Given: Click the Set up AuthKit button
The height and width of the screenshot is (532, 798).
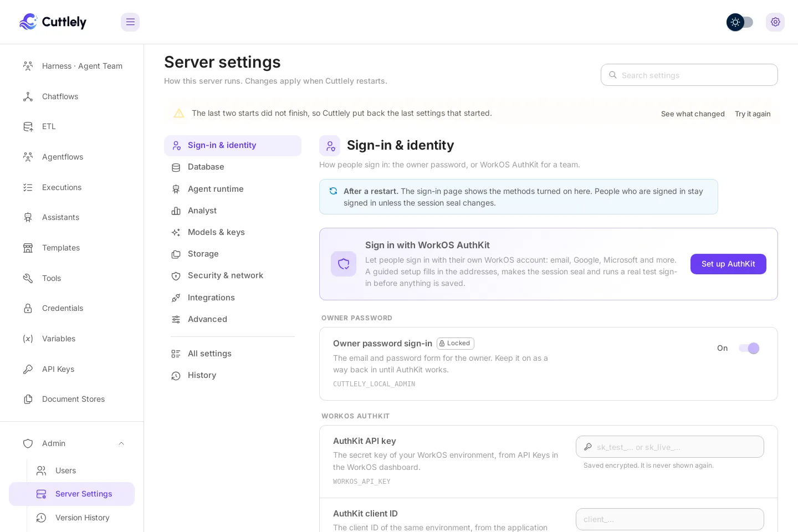Looking at the screenshot, I should 728,264.
